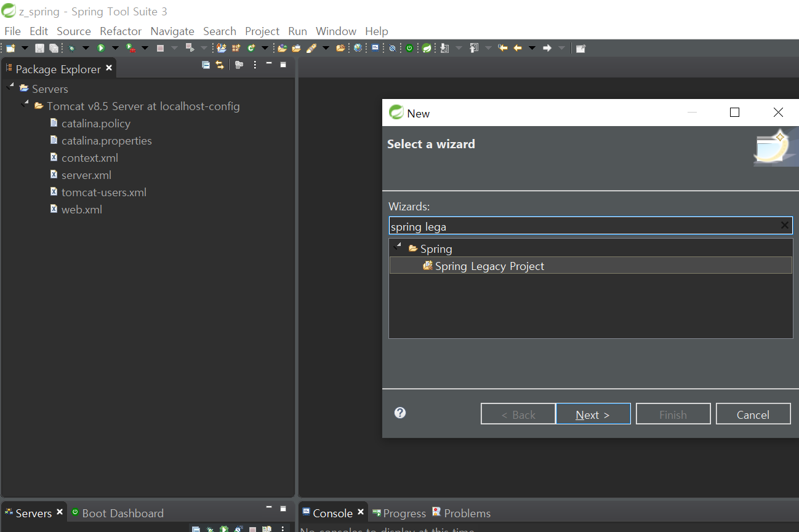Screen dimensions: 799x532
Task: Select web.xml file
Action: [82, 210]
